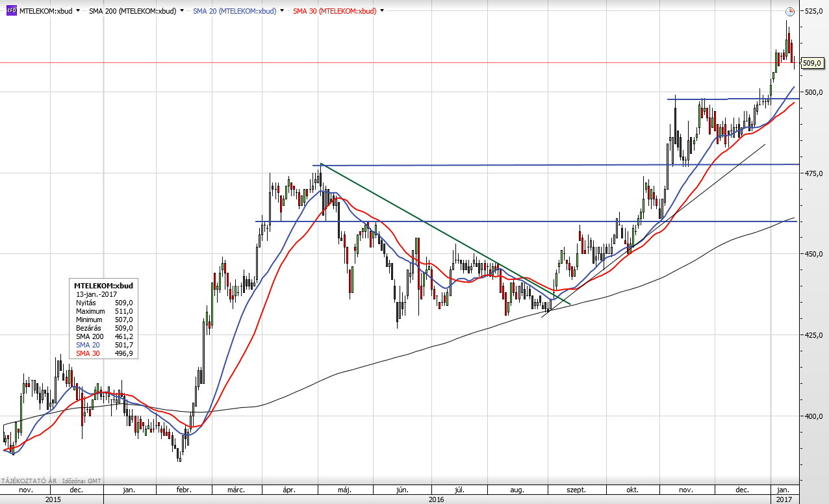This screenshot has height=504, width=829.
Task: Click the Nyitás row in the info box
Action: click(104, 303)
